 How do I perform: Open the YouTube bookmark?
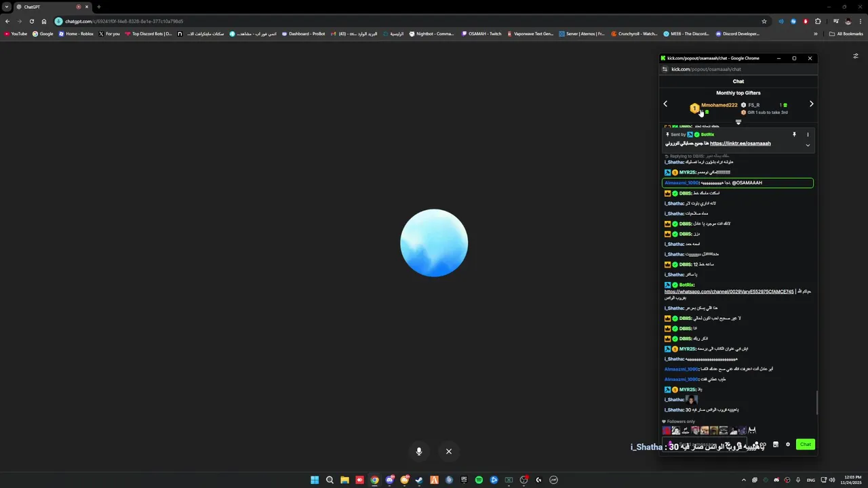16,34
